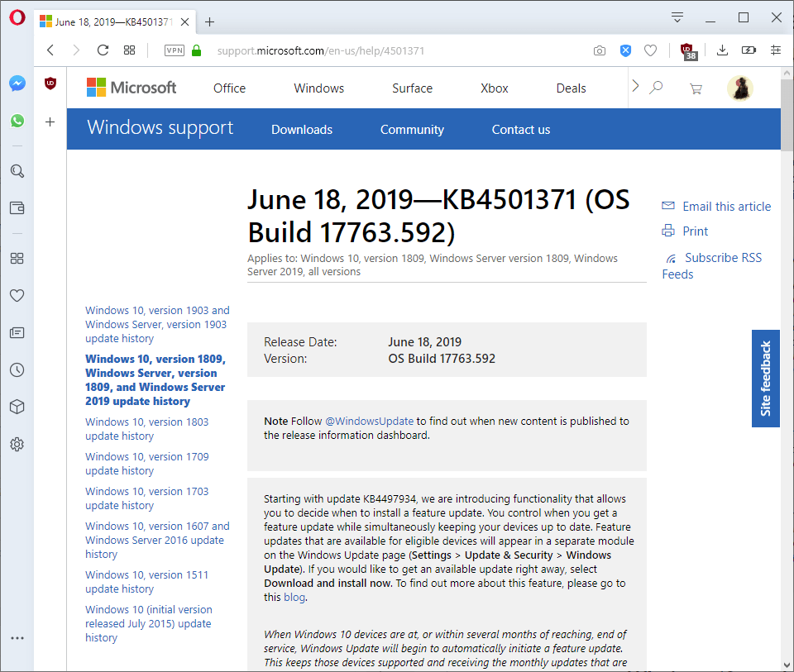Expand more Microsoft nav items chevron
The image size is (794, 672).
point(635,86)
